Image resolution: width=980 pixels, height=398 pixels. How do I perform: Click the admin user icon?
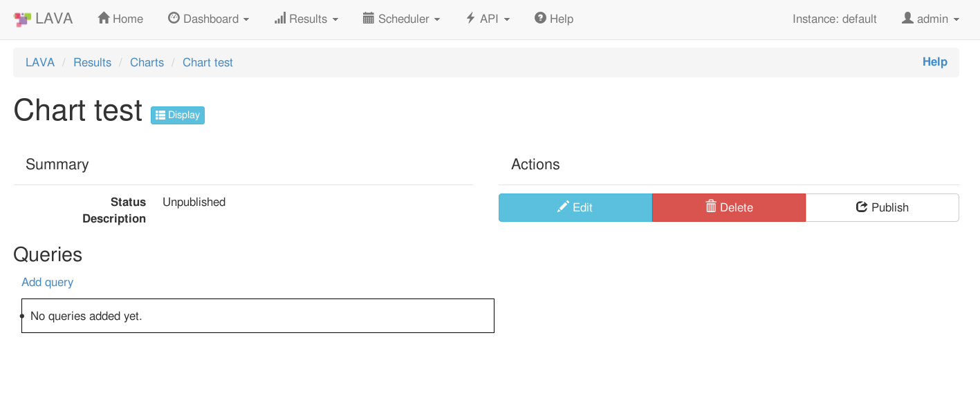pos(907,18)
